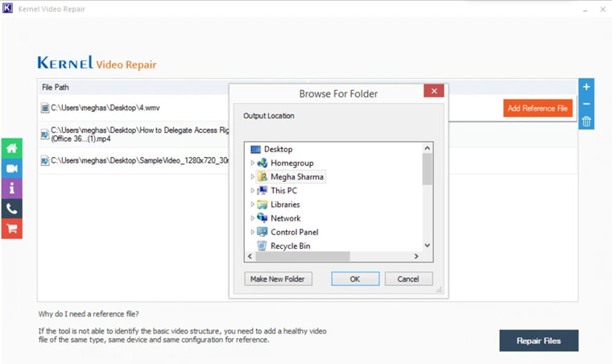Click the green Home sidebar icon
This screenshot has width=612, height=364.
coord(11,149)
